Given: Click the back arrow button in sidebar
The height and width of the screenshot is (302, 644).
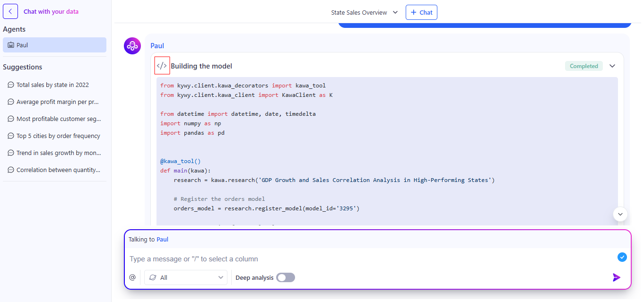Looking at the screenshot, I should click(10, 11).
